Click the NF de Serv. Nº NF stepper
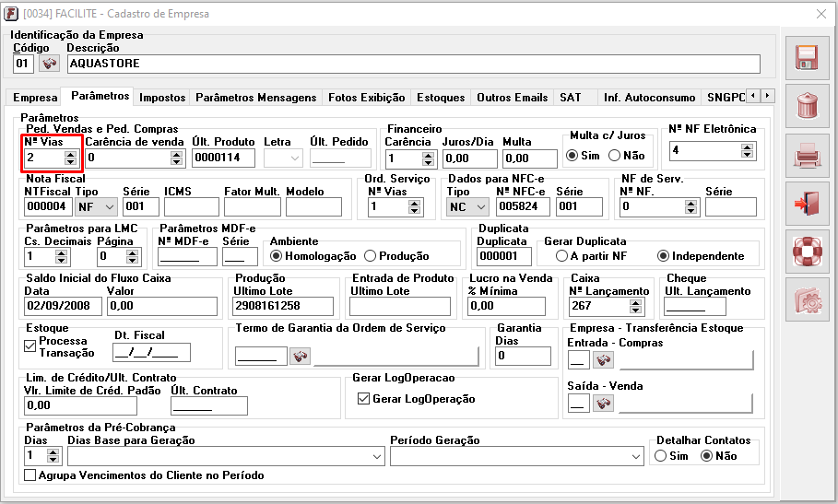The height and width of the screenshot is (504, 838). pyautogui.click(x=691, y=206)
